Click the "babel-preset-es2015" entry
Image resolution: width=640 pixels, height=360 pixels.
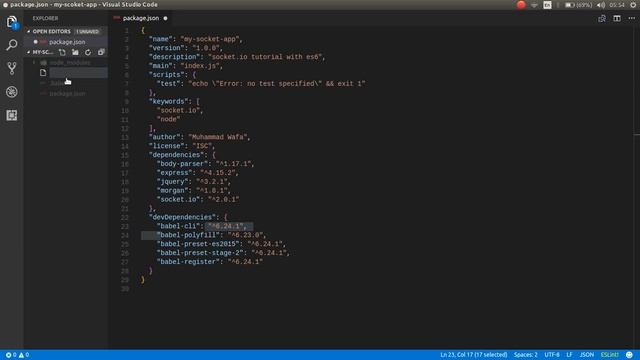pos(198,244)
